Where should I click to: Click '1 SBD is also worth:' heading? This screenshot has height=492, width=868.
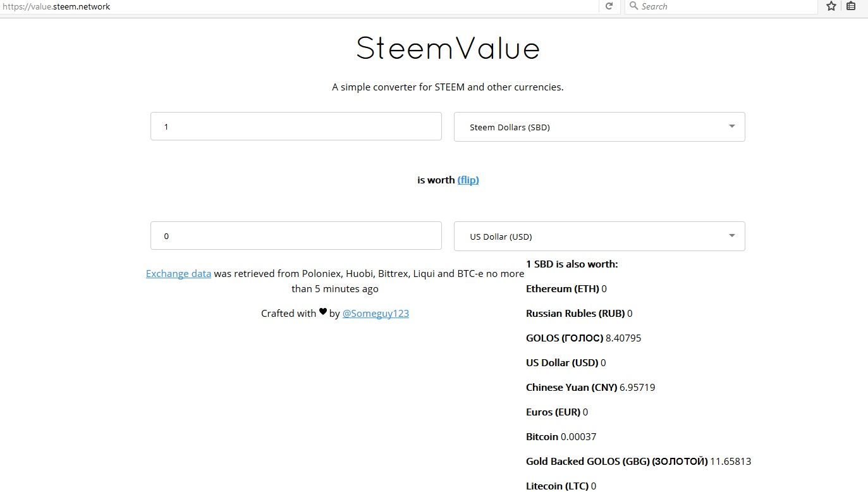[572, 264]
